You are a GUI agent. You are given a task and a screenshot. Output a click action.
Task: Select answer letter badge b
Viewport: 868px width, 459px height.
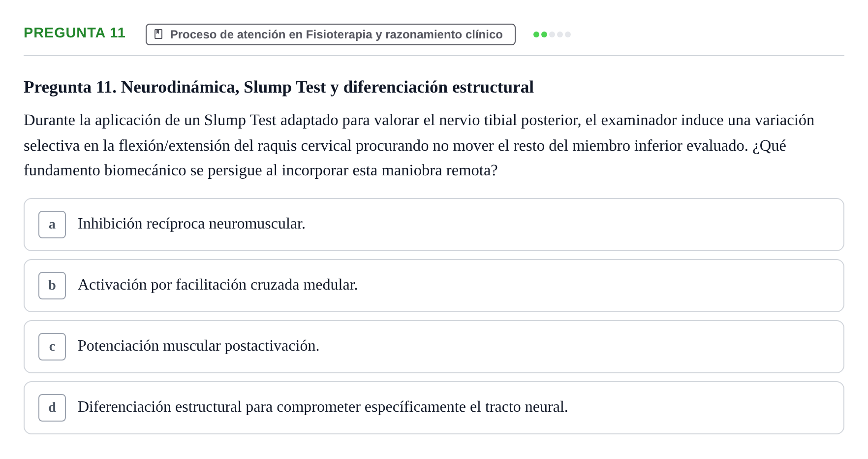(52, 286)
